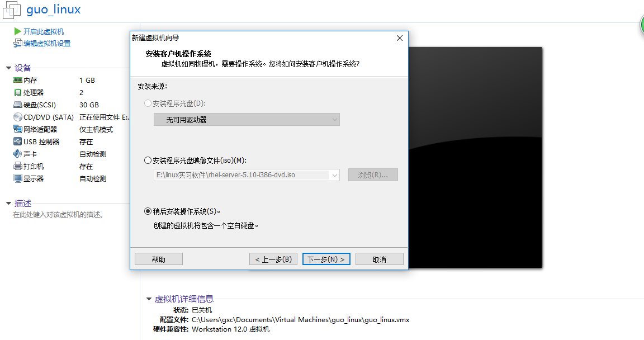Click the CD/DVD (SATA) label

49,117
